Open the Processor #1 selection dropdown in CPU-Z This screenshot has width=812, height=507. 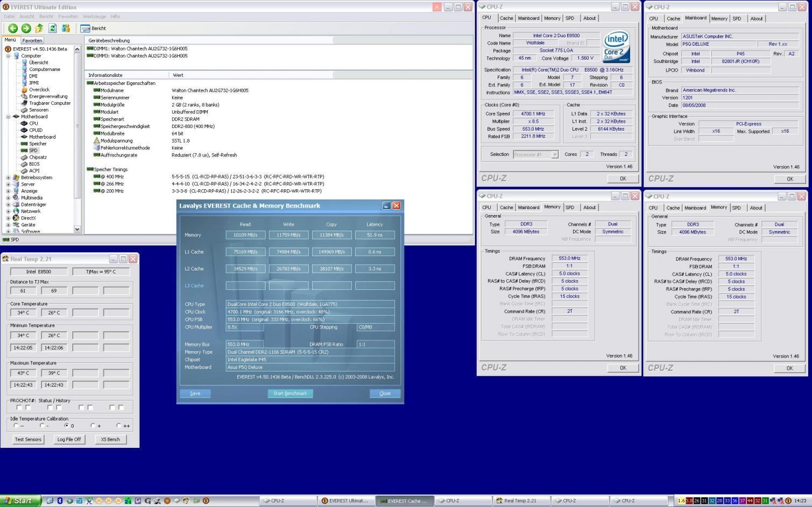555,154
